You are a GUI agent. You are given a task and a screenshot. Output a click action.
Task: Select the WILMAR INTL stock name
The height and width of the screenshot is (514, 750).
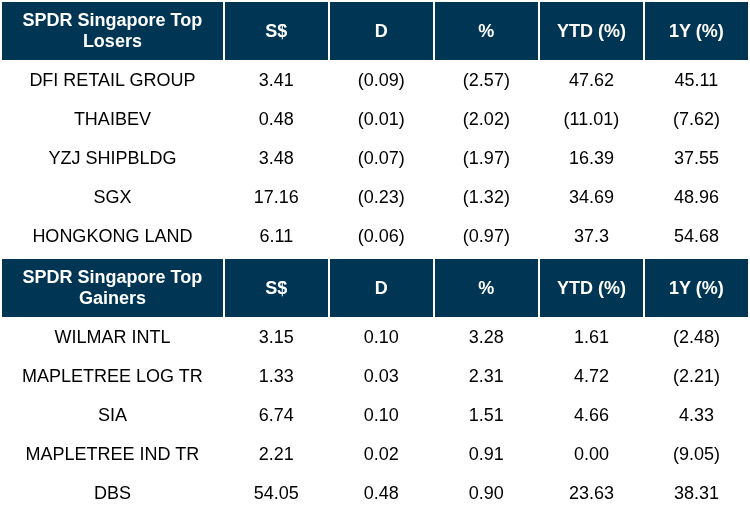pyautogui.click(x=112, y=337)
